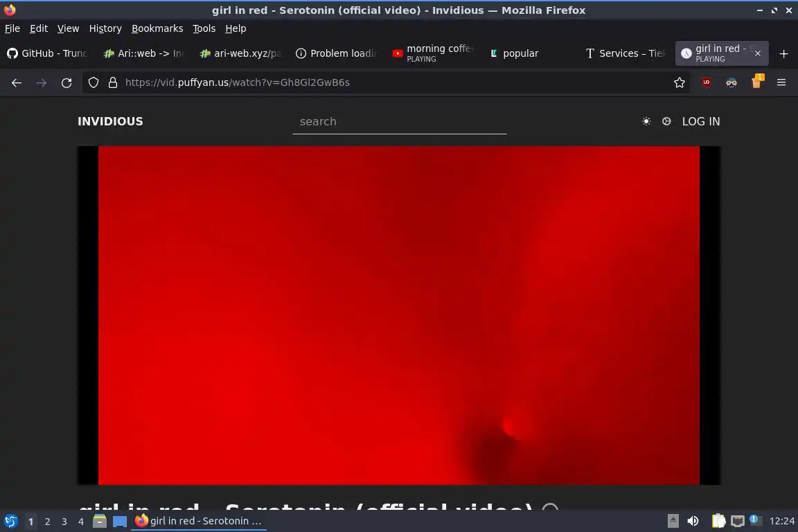Open the Bookmarks menu
This screenshot has width=798, height=532.
click(157, 28)
